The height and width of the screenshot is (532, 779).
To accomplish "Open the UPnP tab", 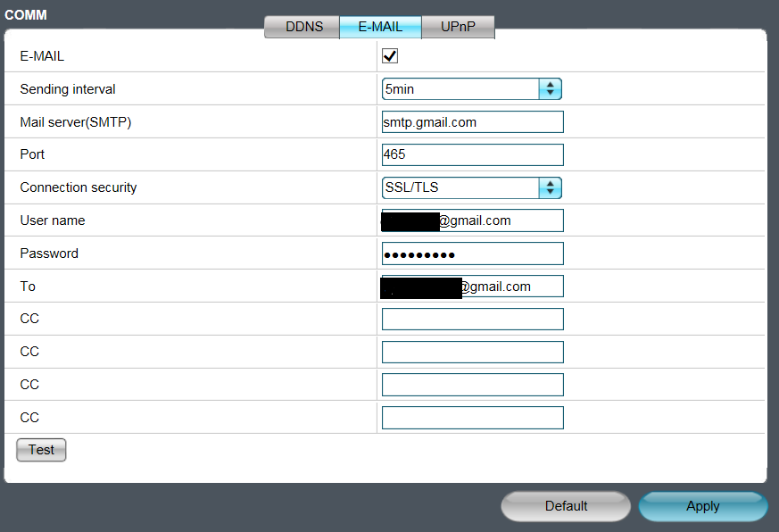I will pyautogui.click(x=458, y=27).
